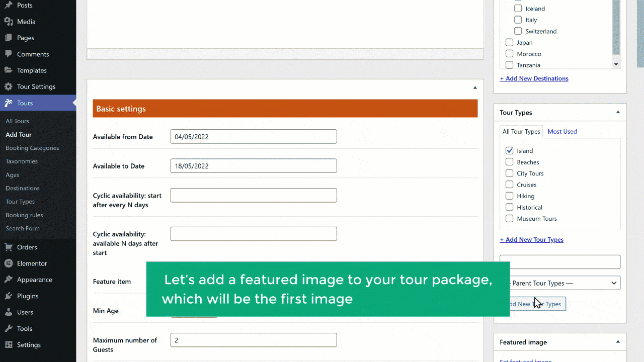Open the Parent Tour Types dropdown
Screen dimensions: 644x362
click(x=560, y=283)
